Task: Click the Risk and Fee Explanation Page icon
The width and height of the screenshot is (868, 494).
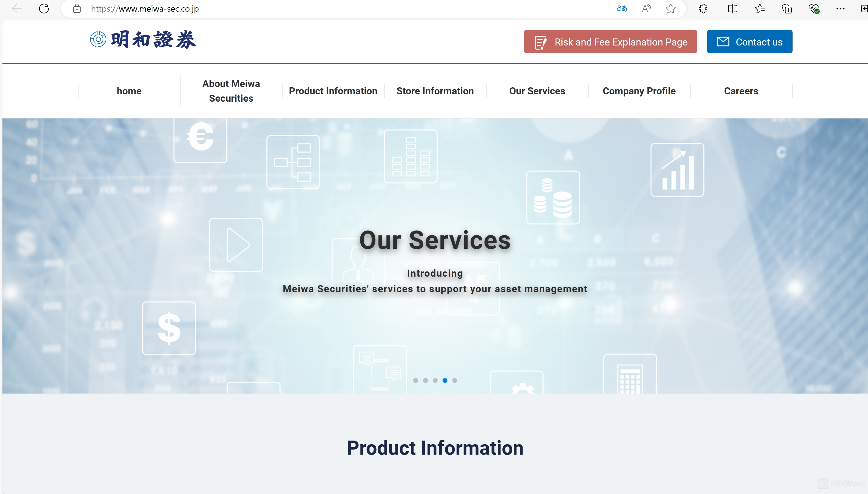Action: coord(540,41)
